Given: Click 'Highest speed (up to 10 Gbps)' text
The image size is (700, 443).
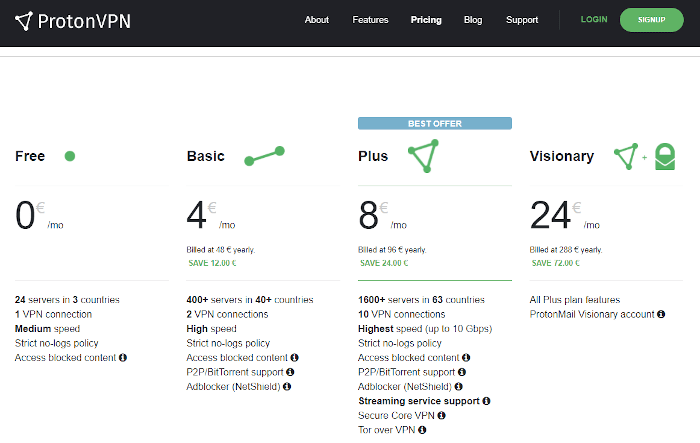Looking at the screenshot, I should pyautogui.click(x=425, y=329).
